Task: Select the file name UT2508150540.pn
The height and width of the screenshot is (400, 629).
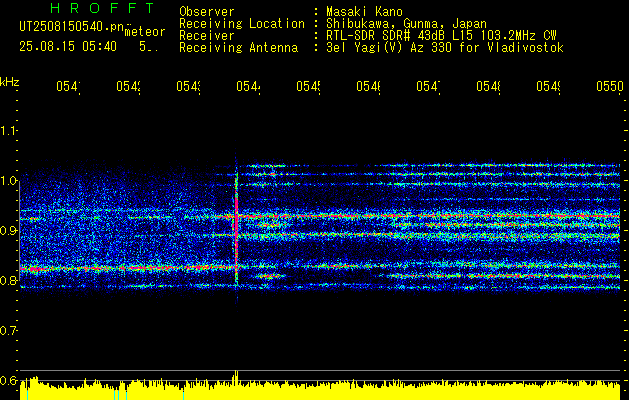Action: 71,27
